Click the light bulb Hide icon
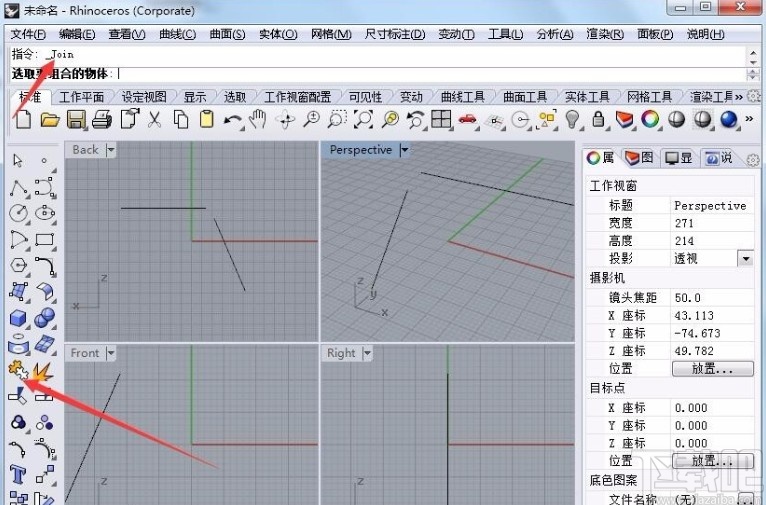The width and height of the screenshot is (766, 505). pyautogui.click(x=572, y=119)
